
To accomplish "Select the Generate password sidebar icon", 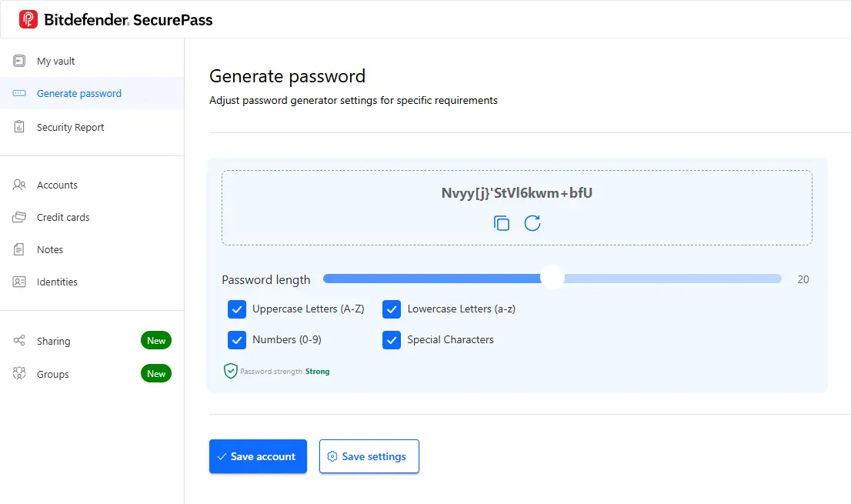I will point(18,93).
